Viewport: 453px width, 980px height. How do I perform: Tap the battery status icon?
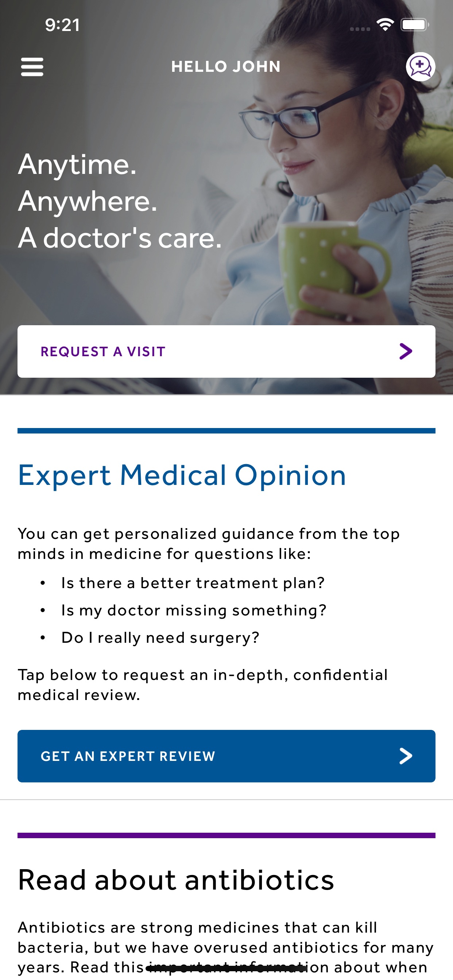pyautogui.click(x=415, y=25)
